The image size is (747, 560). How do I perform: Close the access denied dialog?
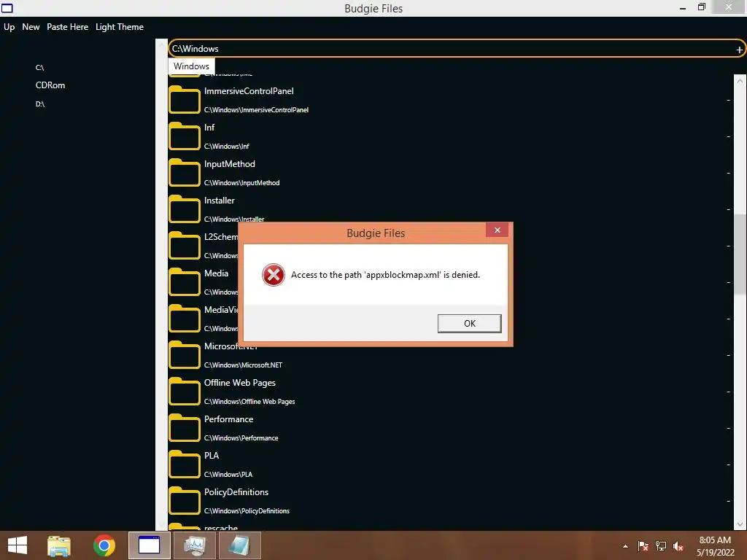pyautogui.click(x=497, y=230)
